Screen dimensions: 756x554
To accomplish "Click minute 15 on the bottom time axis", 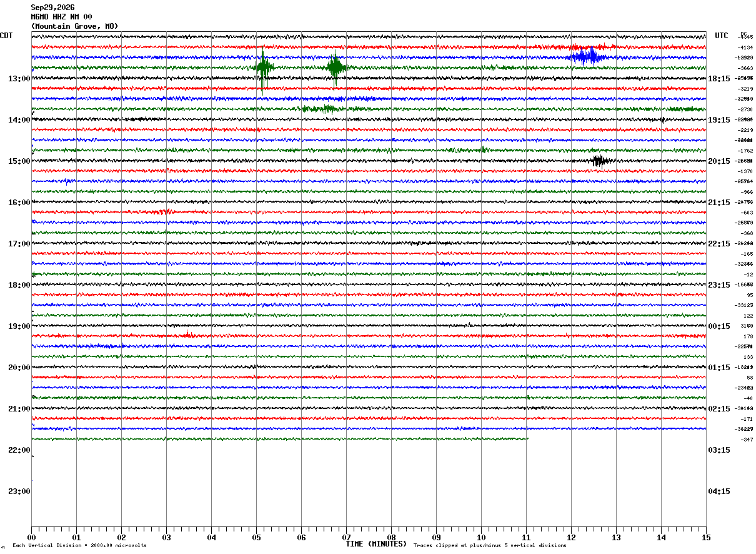I will click(x=706, y=537).
